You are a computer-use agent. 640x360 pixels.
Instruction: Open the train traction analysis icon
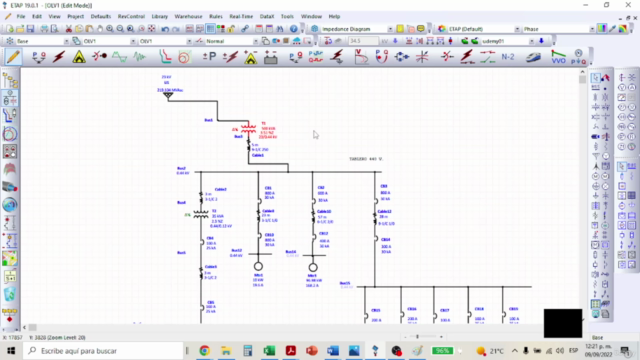(533, 57)
